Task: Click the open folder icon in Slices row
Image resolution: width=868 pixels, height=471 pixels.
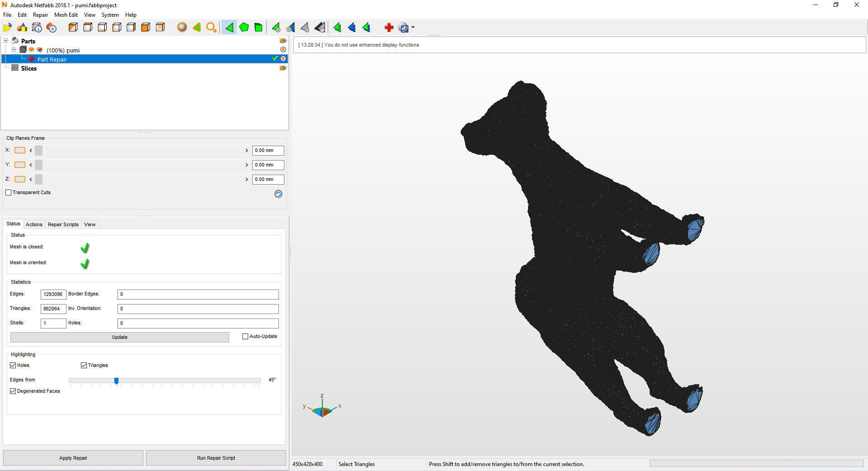Action: click(283, 68)
